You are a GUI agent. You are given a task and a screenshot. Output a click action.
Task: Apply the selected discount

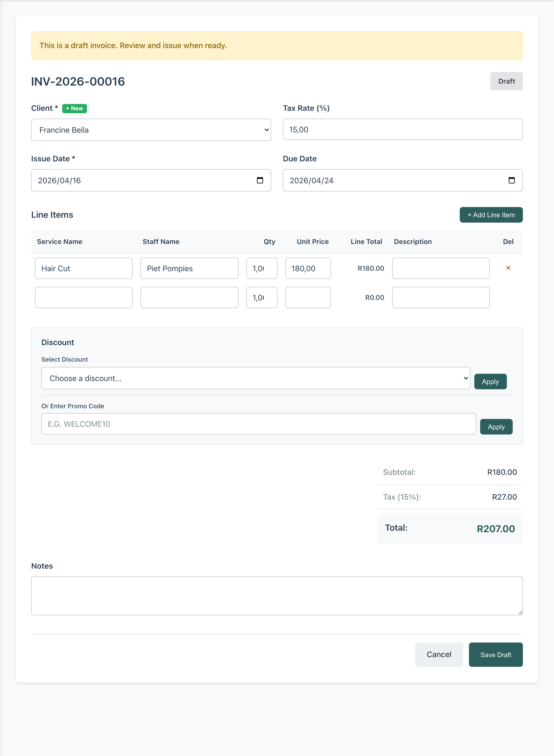coord(490,381)
